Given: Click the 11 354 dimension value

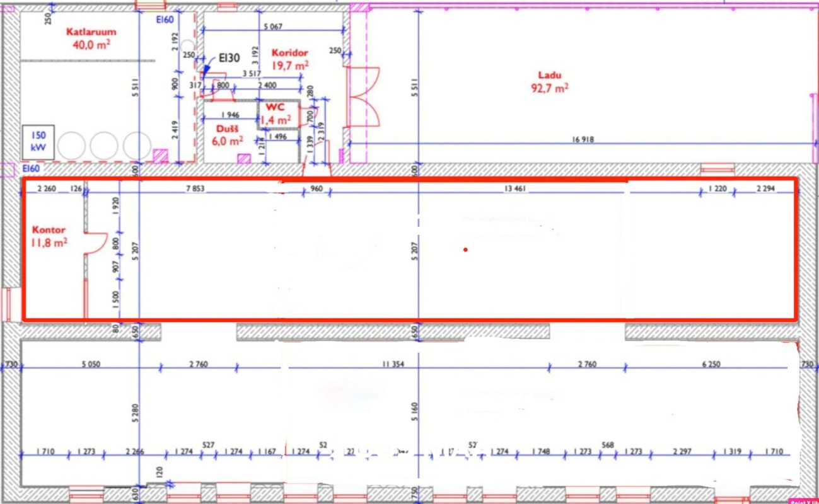Looking at the screenshot, I should [x=393, y=364].
